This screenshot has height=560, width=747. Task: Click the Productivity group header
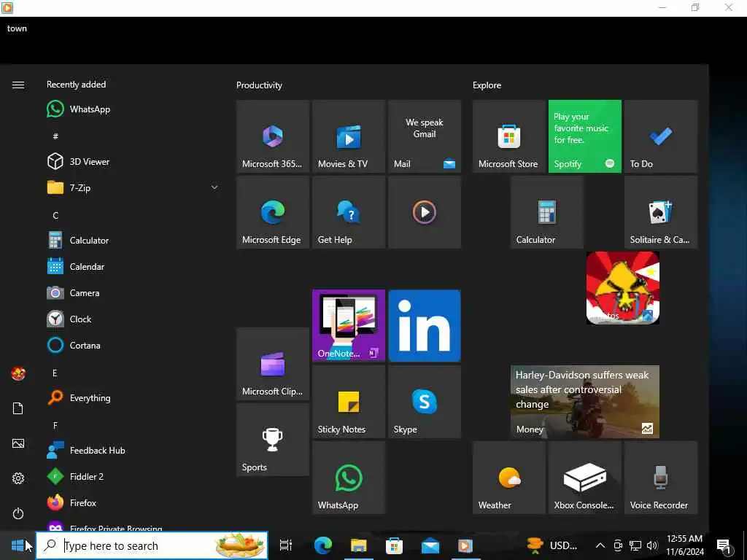click(259, 85)
